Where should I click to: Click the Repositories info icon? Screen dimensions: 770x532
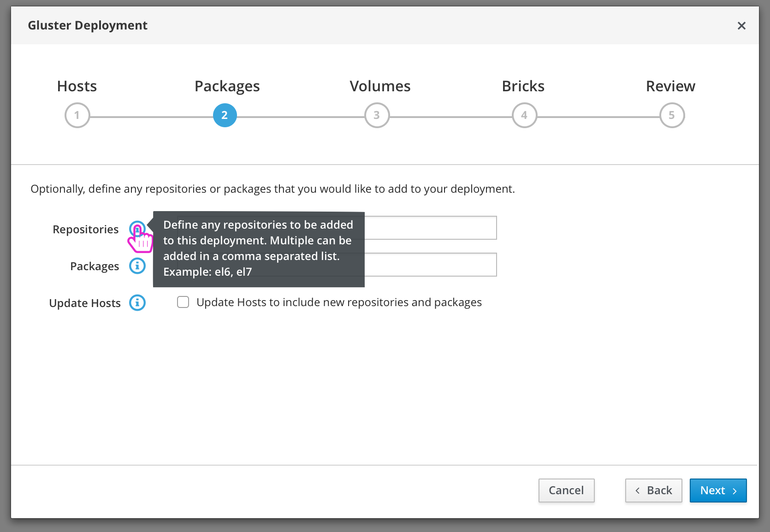(x=137, y=229)
